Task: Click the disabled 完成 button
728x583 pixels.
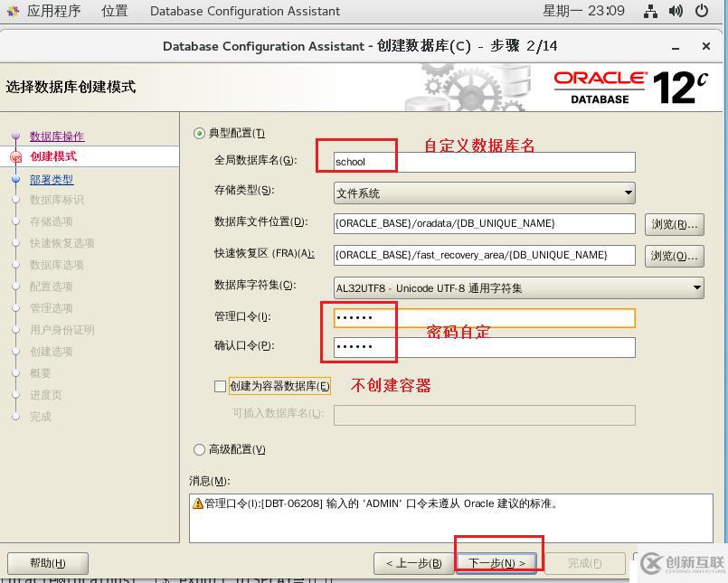Action: click(x=584, y=563)
